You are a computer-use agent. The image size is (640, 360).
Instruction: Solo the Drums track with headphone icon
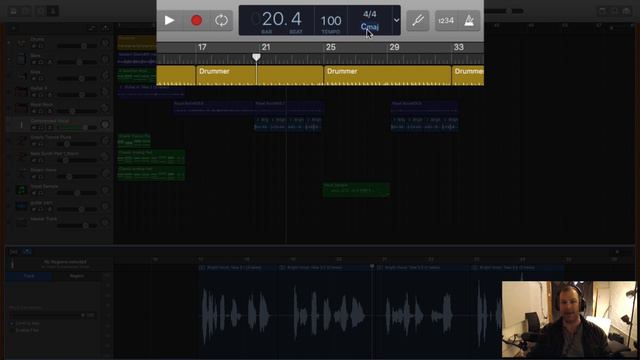coord(41,46)
